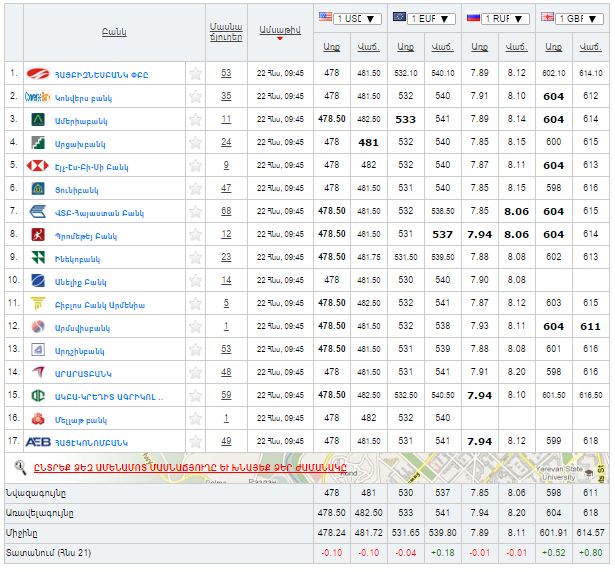615x572 pixels.
Task: Sort by the Ամսաթիվ date column header
Action: pos(279,33)
